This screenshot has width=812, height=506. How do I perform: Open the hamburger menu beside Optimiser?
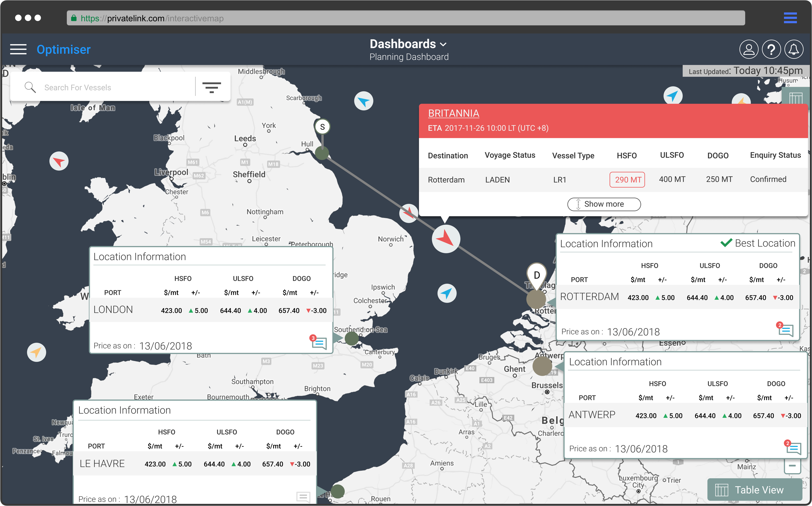pyautogui.click(x=18, y=49)
